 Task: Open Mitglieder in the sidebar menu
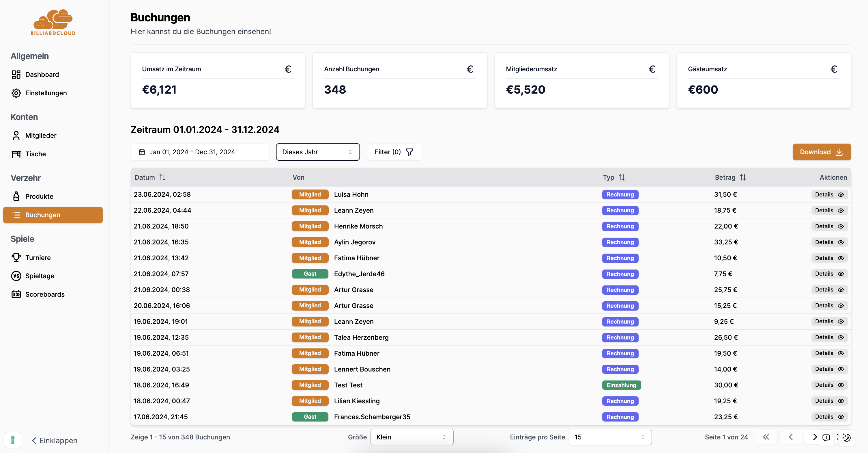(x=41, y=135)
